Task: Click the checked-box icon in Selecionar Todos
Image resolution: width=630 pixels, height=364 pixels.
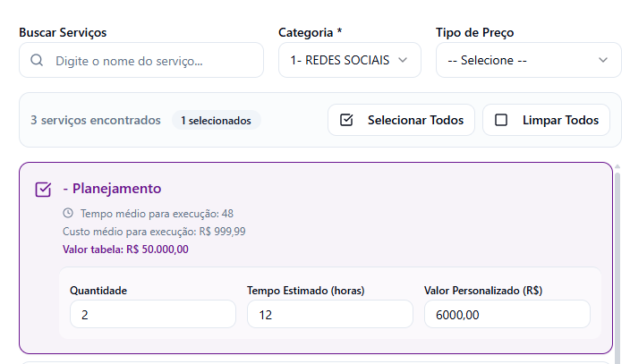Action: point(347,120)
